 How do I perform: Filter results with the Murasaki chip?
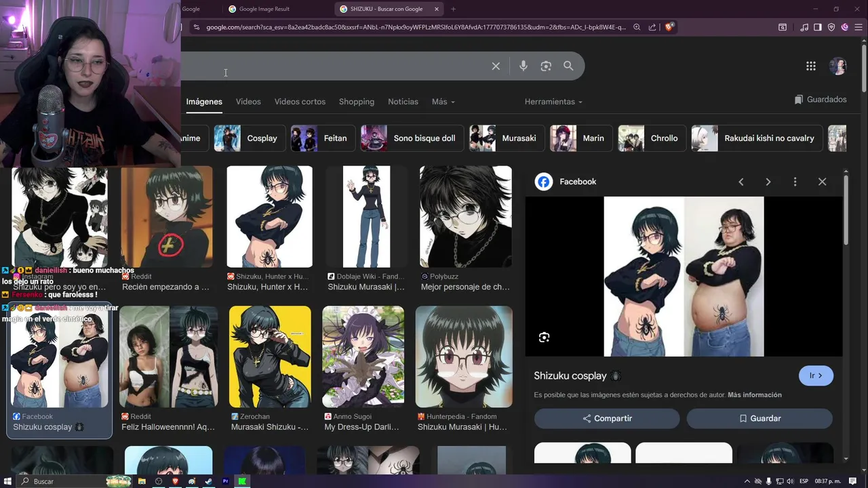point(507,138)
